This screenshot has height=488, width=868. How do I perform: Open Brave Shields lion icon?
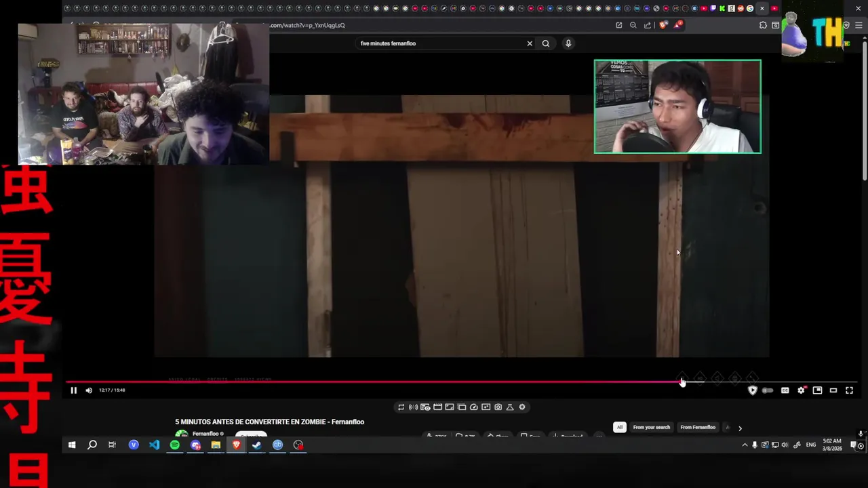point(663,25)
